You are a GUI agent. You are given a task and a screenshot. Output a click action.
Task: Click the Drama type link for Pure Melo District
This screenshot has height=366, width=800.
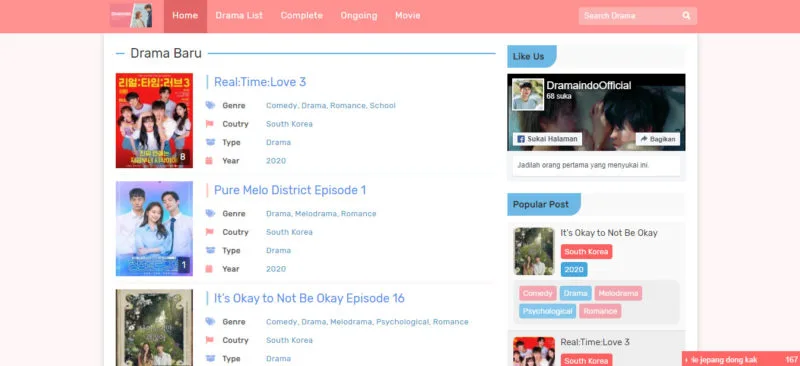coord(279,251)
